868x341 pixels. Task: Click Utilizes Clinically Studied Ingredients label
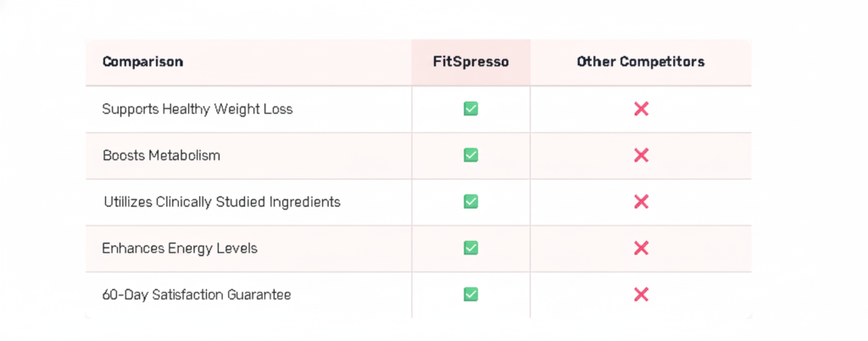coord(221,202)
